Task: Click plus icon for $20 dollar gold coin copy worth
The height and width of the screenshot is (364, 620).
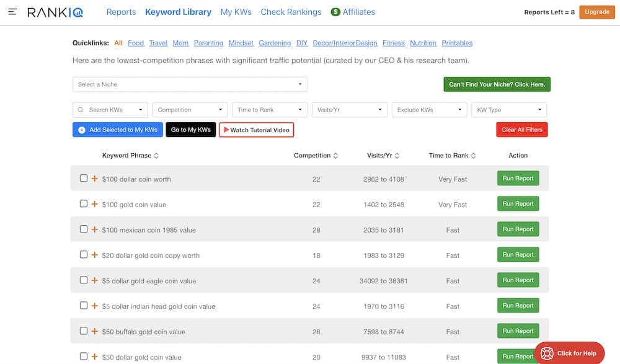Action: [x=94, y=255]
